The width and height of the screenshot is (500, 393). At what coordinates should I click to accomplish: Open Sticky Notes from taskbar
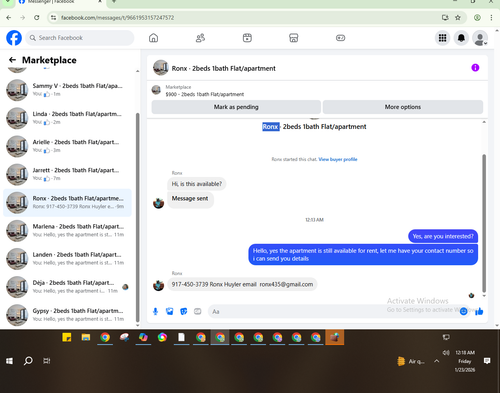tap(67, 338)
